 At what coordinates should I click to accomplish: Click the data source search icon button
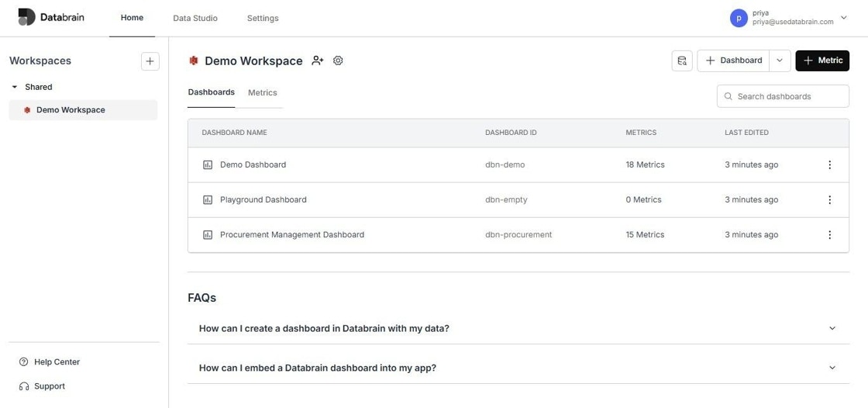(x=682, y=61)
